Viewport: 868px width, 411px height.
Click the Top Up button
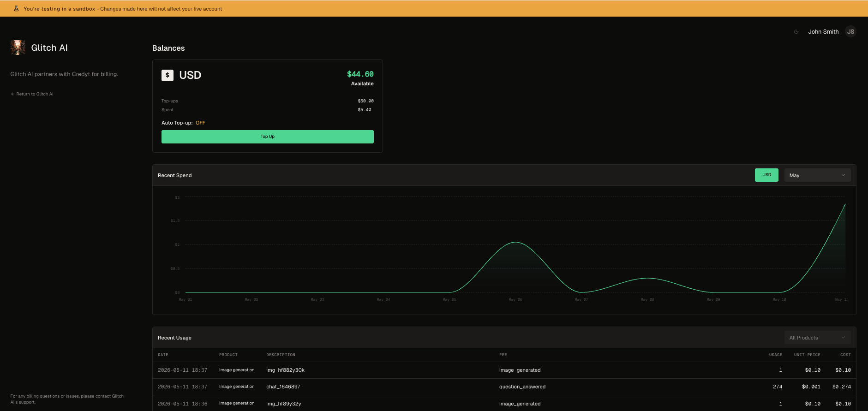pos(268,137)
